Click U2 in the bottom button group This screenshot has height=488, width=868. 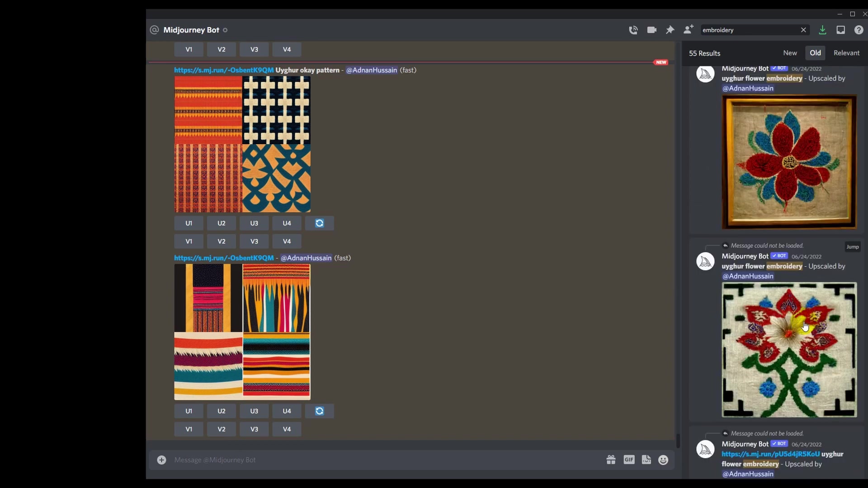point(222,411)
